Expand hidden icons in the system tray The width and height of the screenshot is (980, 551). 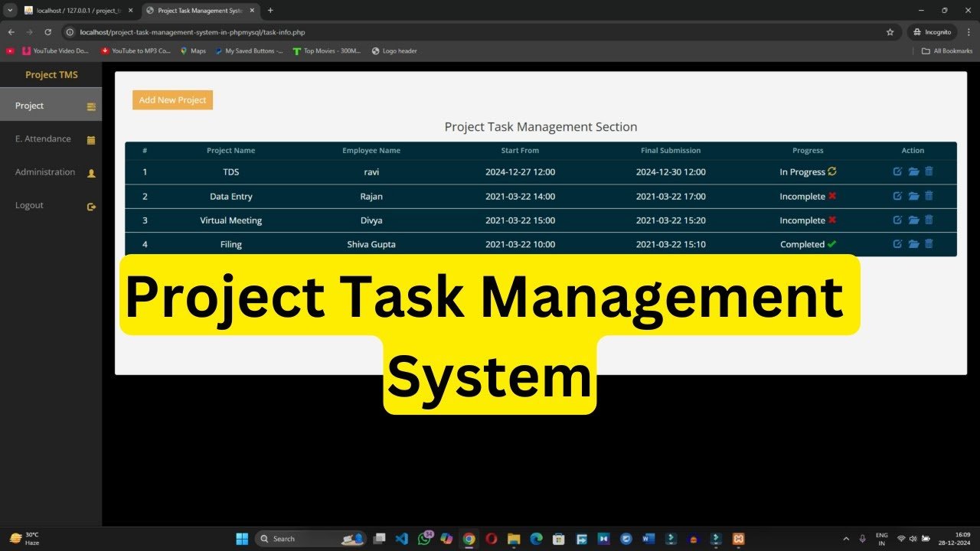pyautogui.click(x=846, y=538)
